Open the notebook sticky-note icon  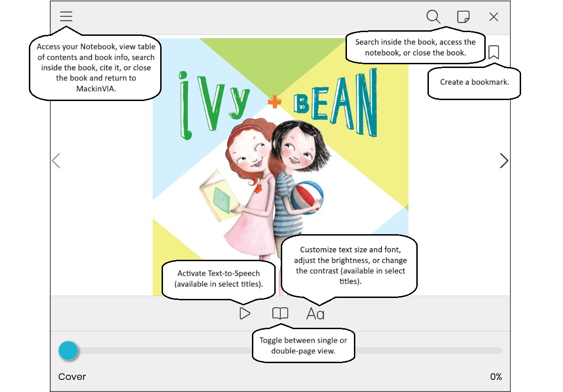(463, 17)
